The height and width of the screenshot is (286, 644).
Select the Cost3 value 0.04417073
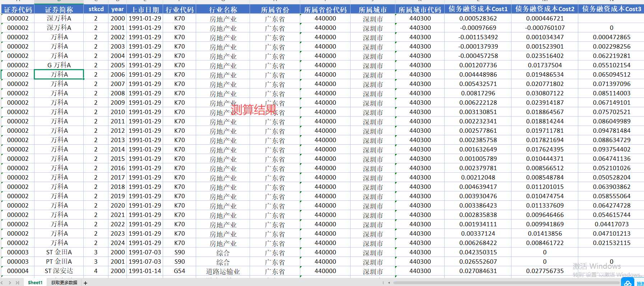[611, 224]
